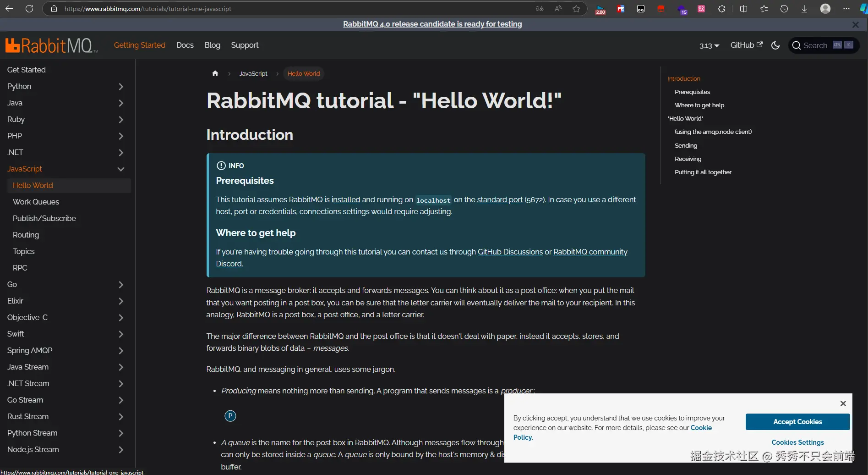Bookmark this page with the star icon

coord(576,9)
